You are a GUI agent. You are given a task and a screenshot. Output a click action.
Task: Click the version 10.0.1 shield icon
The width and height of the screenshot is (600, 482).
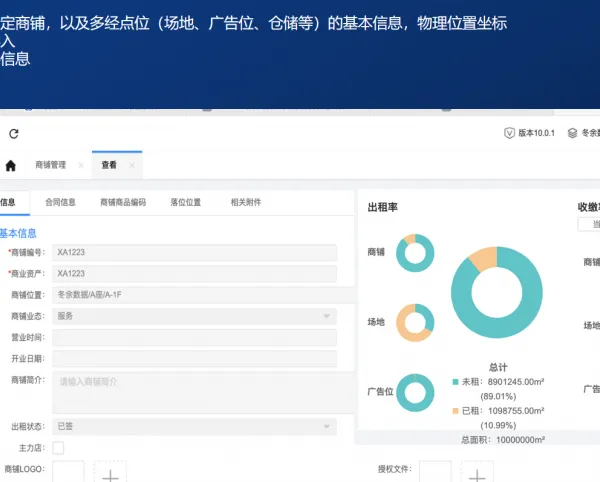coord(509,133)
